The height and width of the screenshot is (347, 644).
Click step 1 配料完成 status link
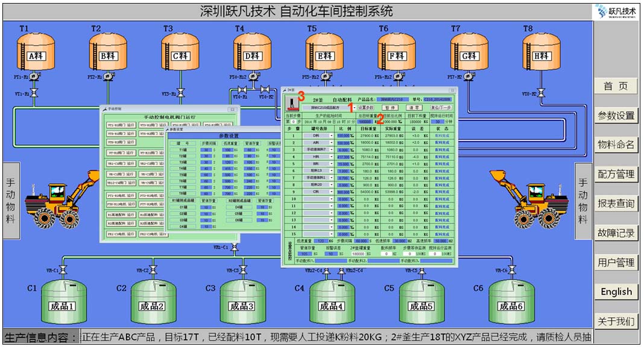pos(442,136)
